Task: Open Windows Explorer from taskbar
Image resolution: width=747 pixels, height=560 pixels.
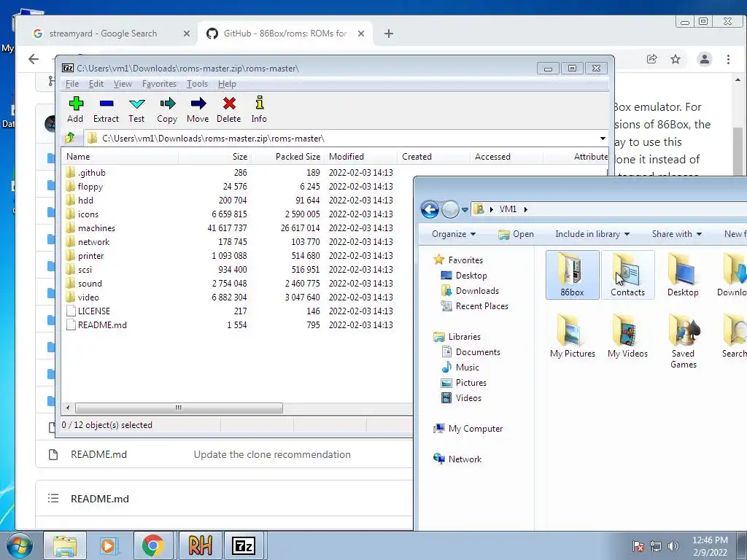Action: 65,545
